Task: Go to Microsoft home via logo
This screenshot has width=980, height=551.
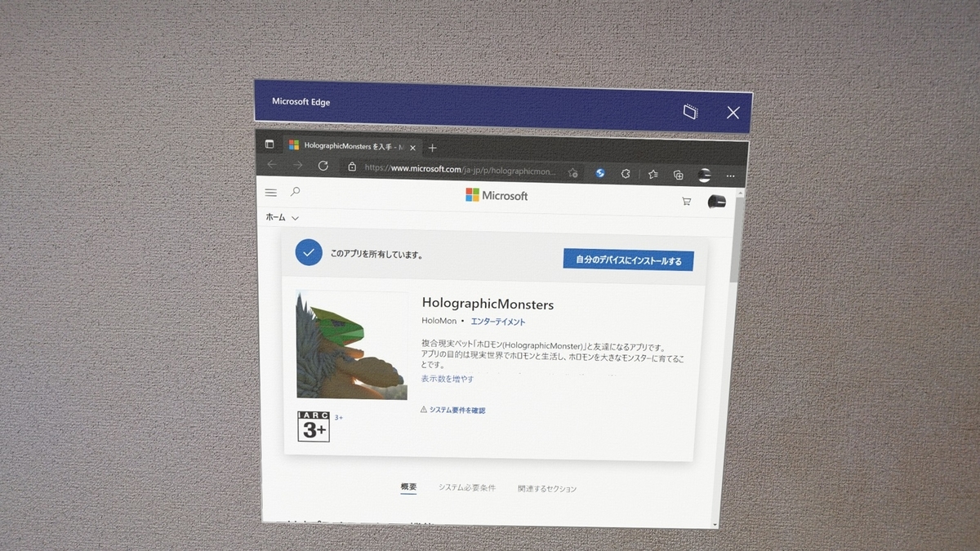Action: (x=497, y=195)
